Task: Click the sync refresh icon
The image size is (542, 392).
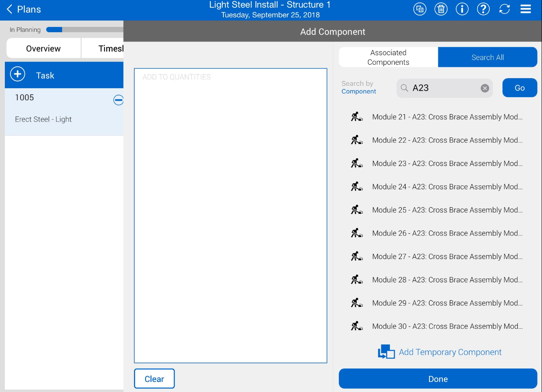Action: click(504, 9)
